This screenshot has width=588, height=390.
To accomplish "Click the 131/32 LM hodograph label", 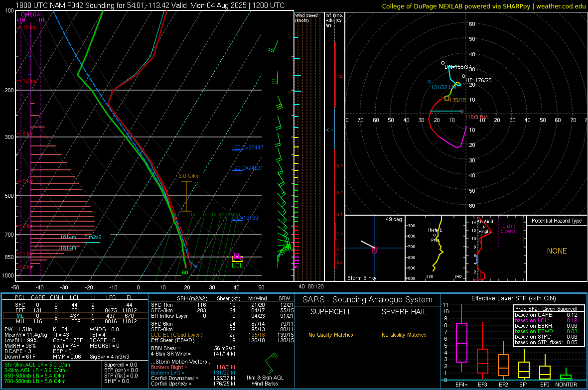I will pos(443,87).
